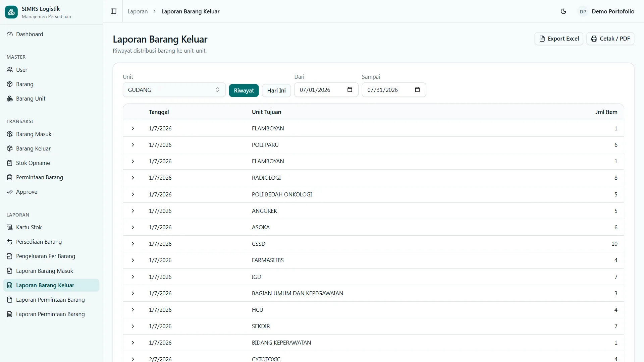Click the Cetak / PDF button
This screenshot has height=362, width=644.
coord(610,39)
